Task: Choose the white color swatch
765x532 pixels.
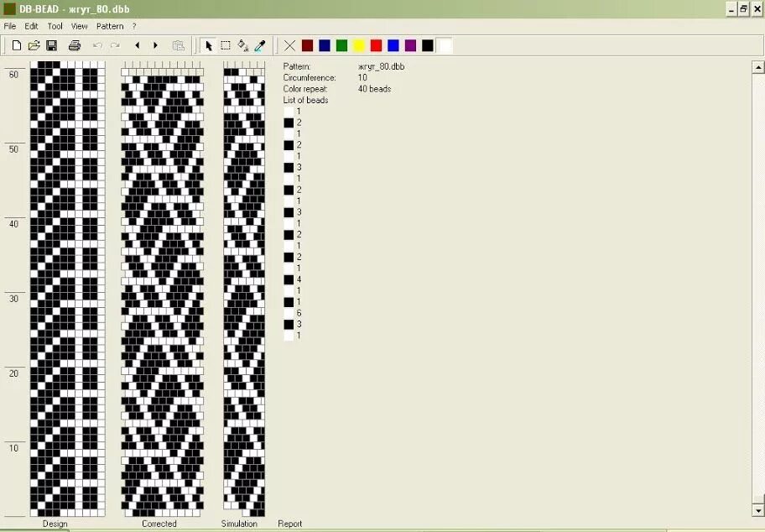Action: (x=445, y=46)
